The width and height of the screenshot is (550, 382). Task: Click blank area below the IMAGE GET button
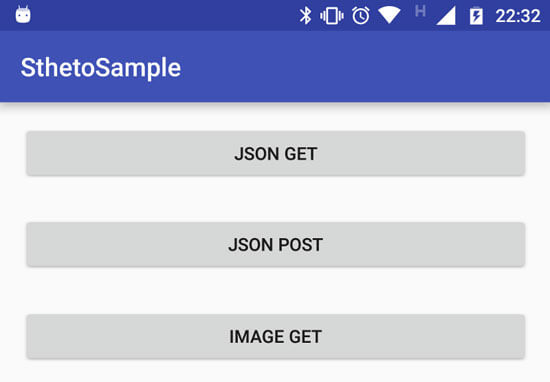[276, 371]
